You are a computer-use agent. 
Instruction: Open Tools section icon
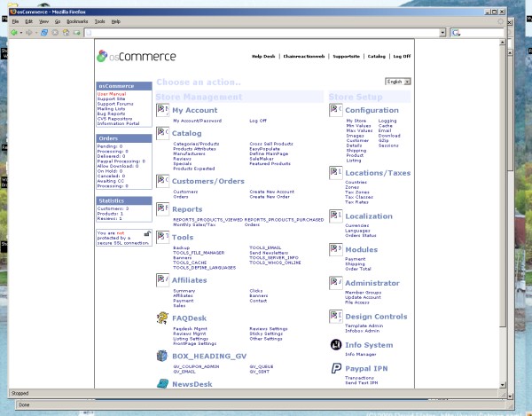(x=162, y=237)
